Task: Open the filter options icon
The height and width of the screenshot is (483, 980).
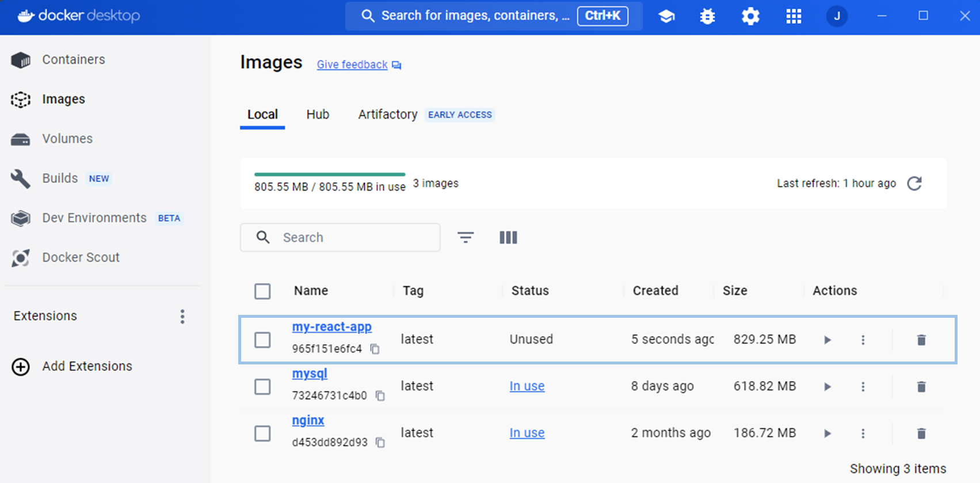Action: point(466,237)
